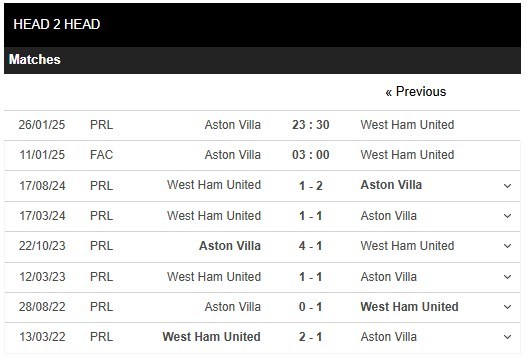Expand the 28/08/22 match row chevron
The height and width of the screenshot is (362, 527).
508,307
